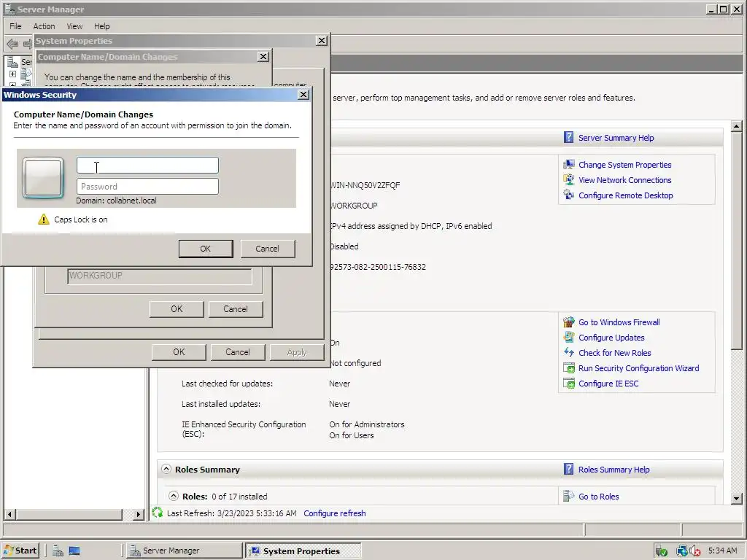Click the WORKGROUP text field
747x560 pixels.
160,276
